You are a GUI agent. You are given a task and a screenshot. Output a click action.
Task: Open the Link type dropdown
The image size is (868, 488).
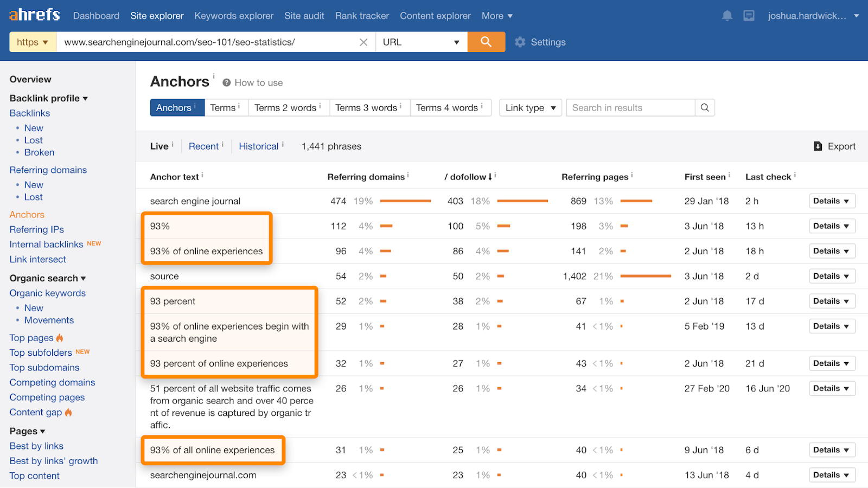click(530, 107)
